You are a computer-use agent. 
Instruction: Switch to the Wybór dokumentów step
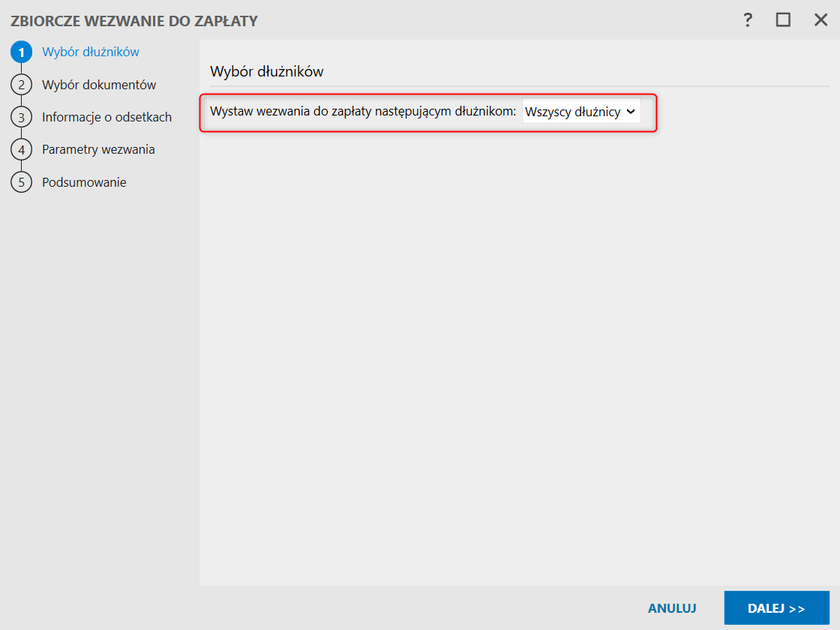click(99, 85)
